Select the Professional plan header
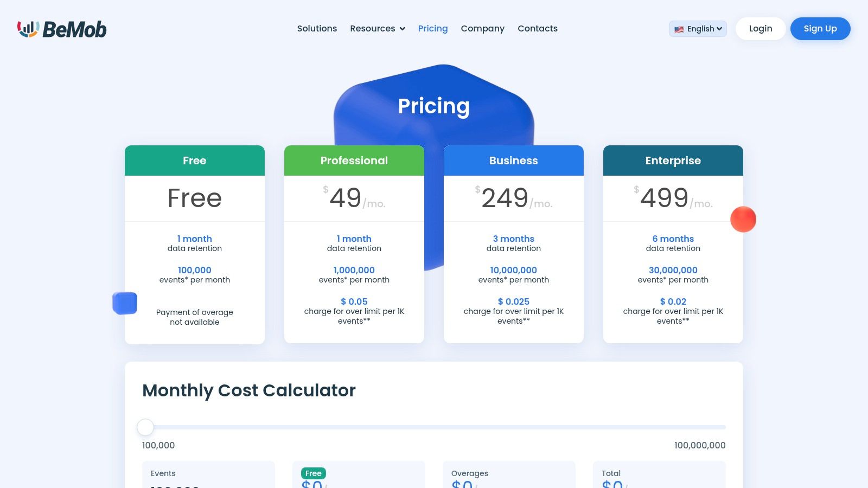The height and width of the screenshot is (488, 868). [x=354, y=160]
